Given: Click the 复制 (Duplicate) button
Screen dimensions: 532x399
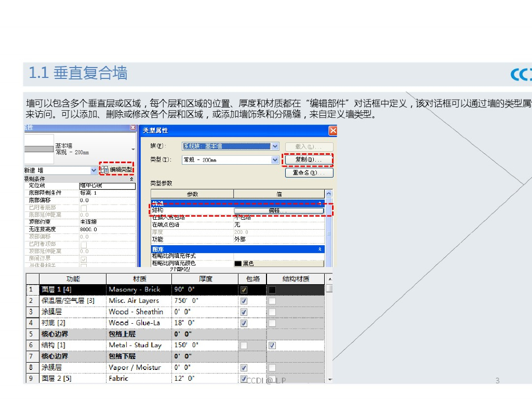Looking at the screenshot, I should click(x=309, y=159).
